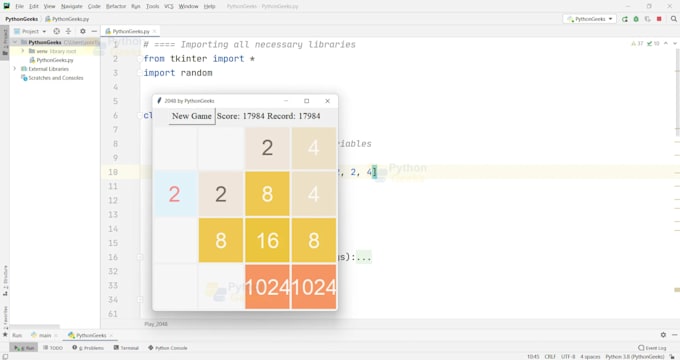
Task: Click the New Game button
Action: point(192,116)
